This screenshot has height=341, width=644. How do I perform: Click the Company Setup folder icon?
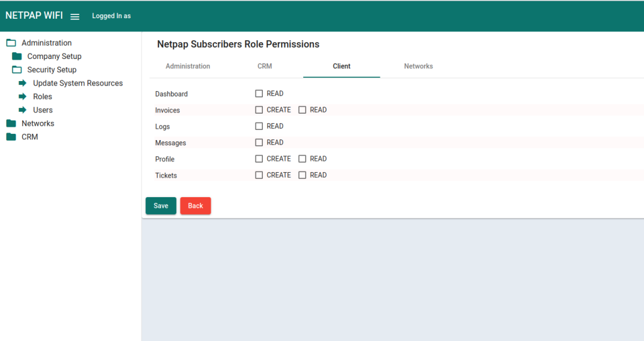click(17, 57)
